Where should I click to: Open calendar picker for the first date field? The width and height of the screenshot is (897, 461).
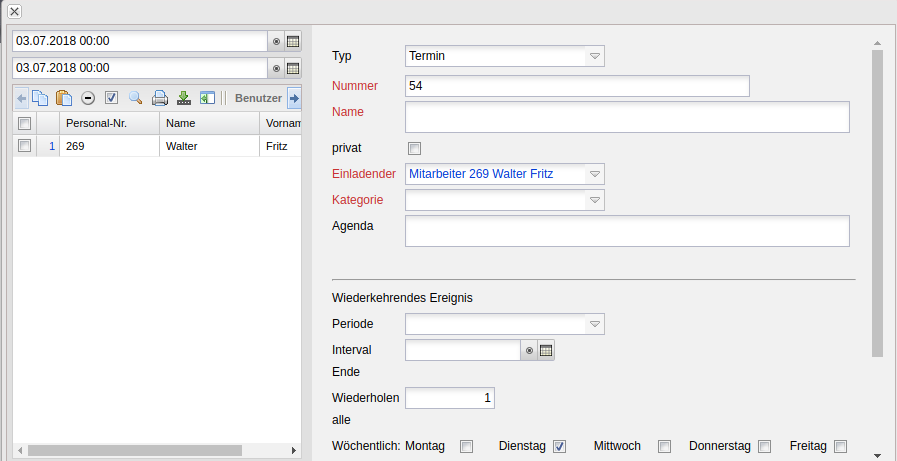(x=293, y=41)
